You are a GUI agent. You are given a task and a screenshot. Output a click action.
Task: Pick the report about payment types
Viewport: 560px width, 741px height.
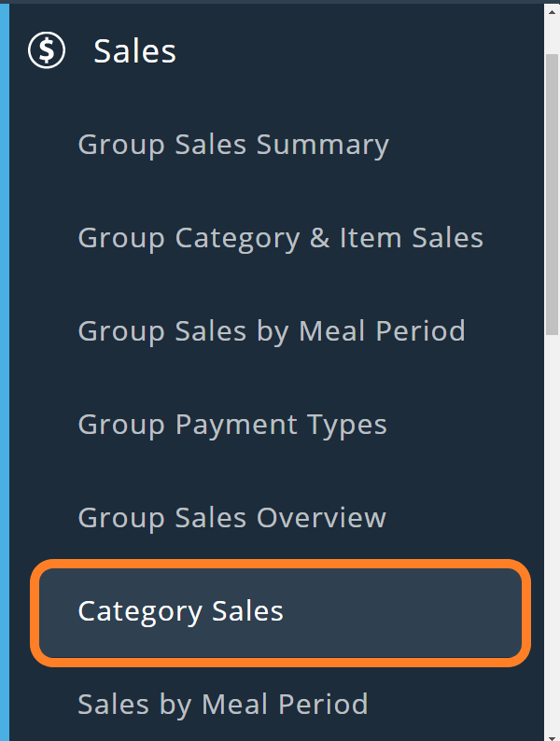232,425
